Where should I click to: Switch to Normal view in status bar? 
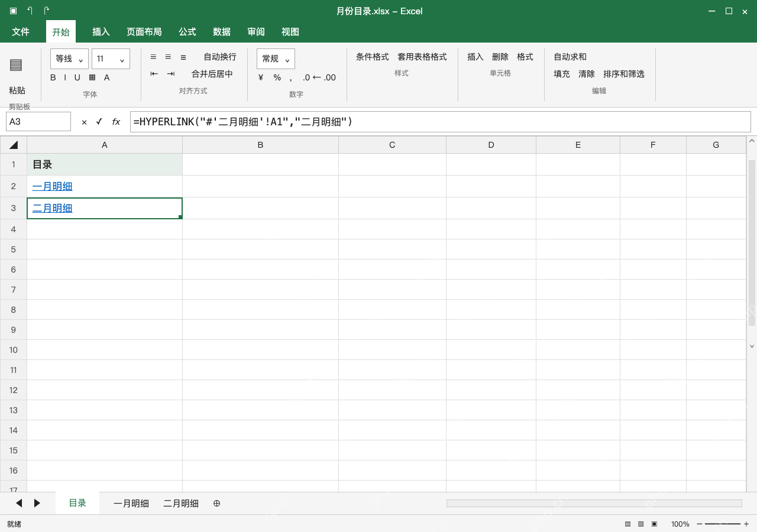[x=627, y=524]
